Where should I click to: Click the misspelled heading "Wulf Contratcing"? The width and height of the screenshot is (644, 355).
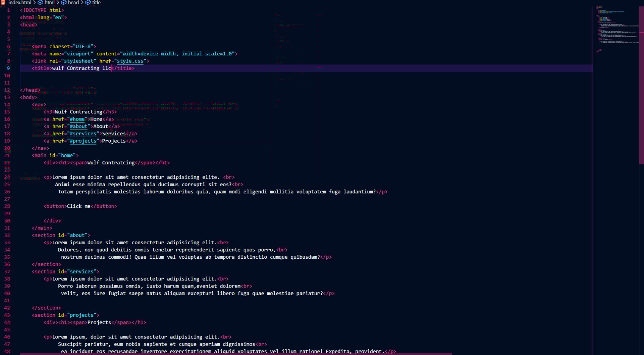(x=111, y=163)
